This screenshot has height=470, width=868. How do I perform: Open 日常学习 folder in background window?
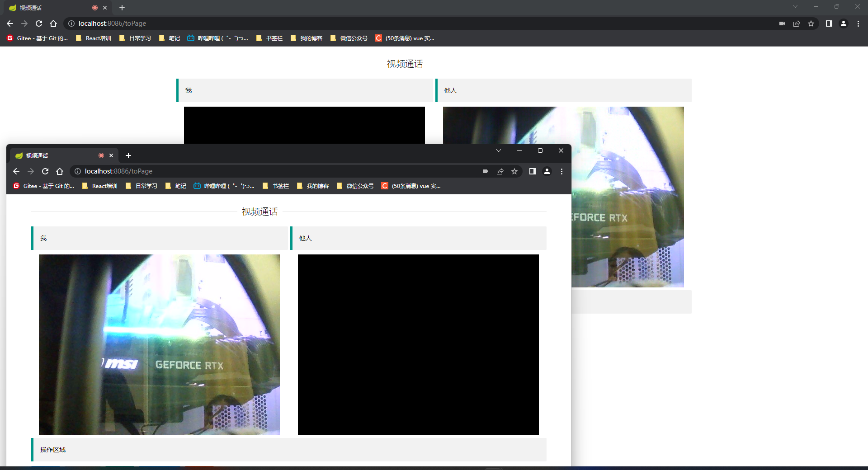(x=135, y=38)
